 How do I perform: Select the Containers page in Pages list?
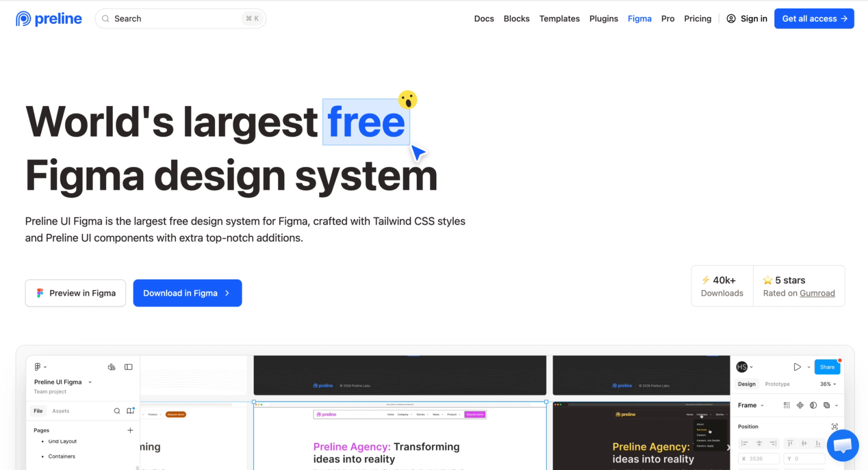[62, 456]
